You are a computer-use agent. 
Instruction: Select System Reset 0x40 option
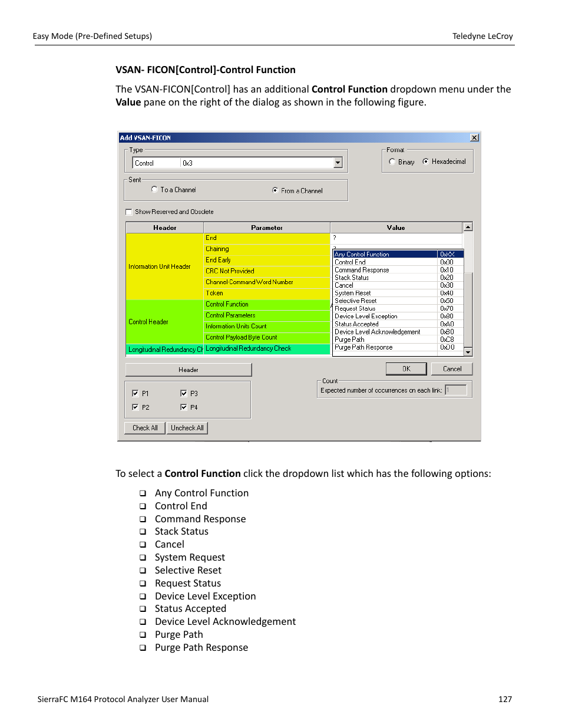click(x=398, y=292)
